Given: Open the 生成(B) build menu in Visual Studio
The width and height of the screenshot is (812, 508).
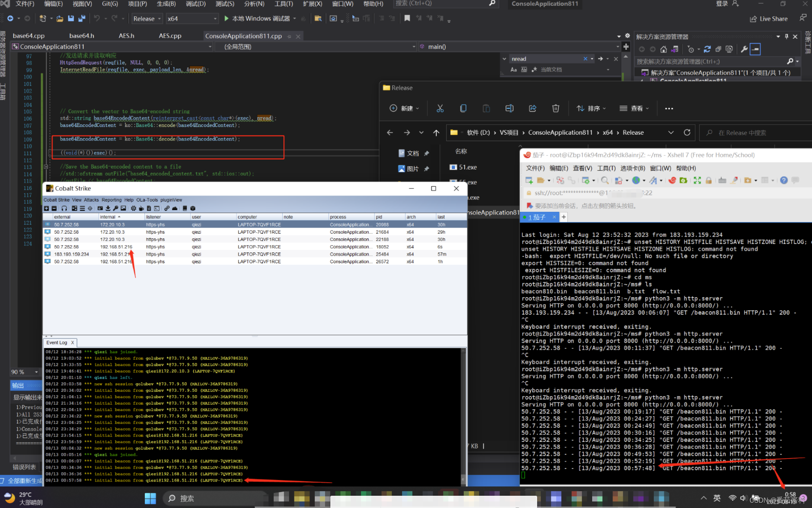Looking at the screenshot, I should 166,4.
